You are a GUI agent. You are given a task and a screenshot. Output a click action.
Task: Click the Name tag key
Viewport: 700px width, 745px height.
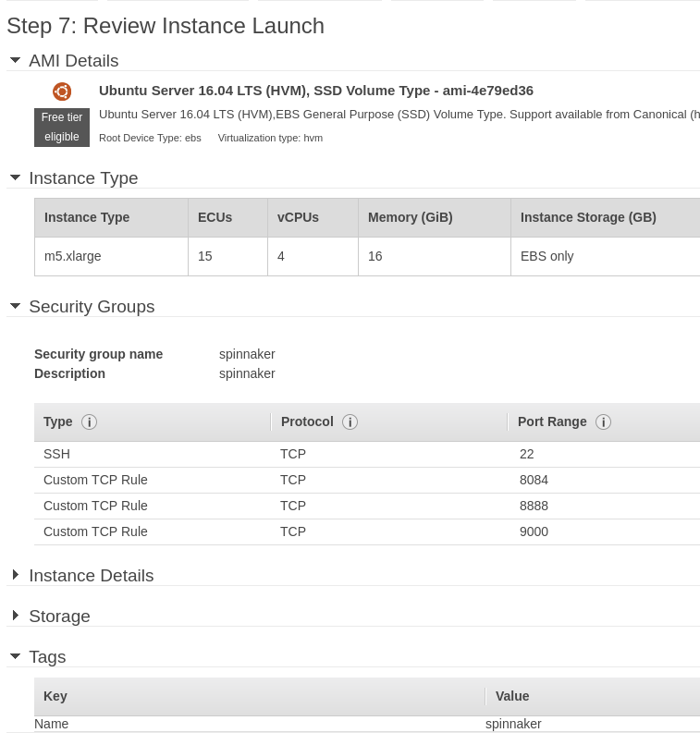click(52, 724)
